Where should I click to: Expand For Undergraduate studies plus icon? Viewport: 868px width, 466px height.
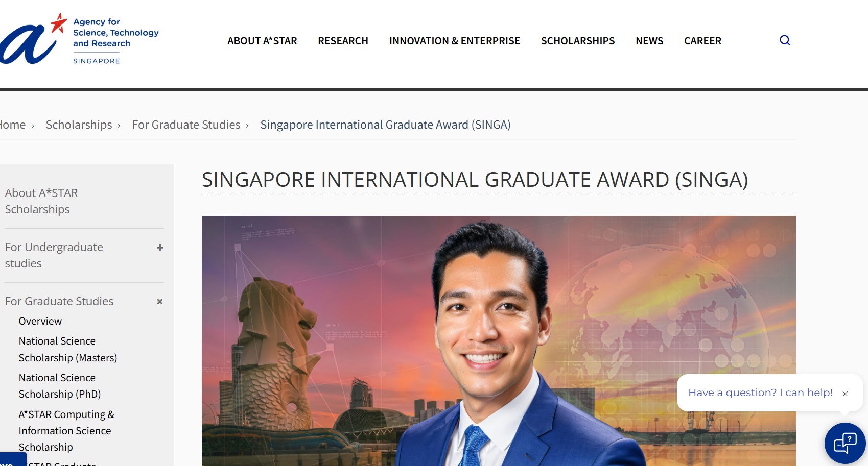(160, 248)
